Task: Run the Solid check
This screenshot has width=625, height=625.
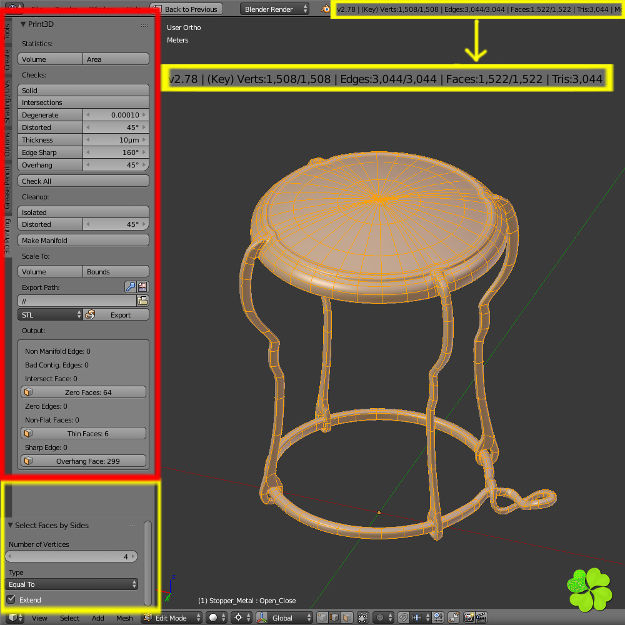Action: click(83, 90)
